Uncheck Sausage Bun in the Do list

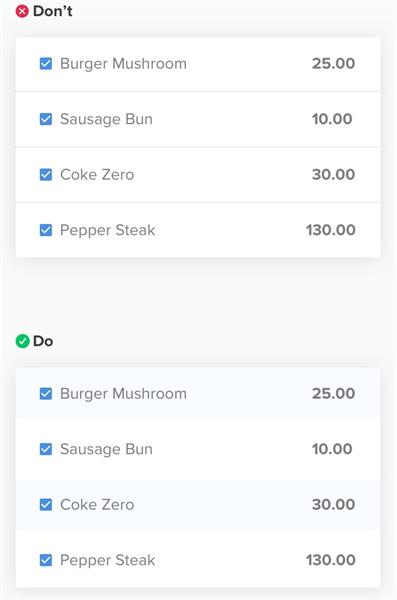[x=46, y=449]
